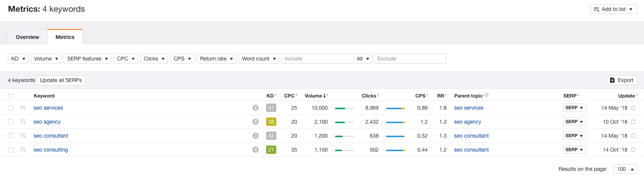Click add-to-list icon for seo agency row
644x192 pixels.
[x=23, y=122]
